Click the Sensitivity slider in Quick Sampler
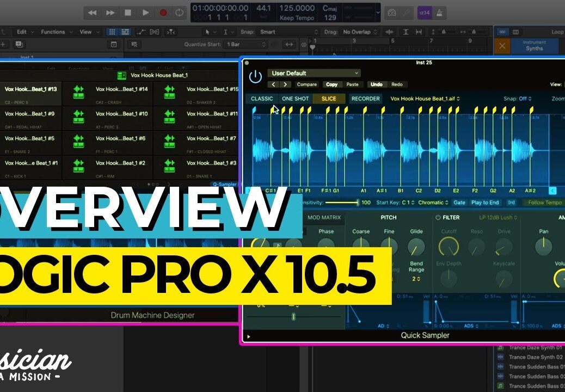This screenshot has width=565, height=392. click(x=342, y=203)
